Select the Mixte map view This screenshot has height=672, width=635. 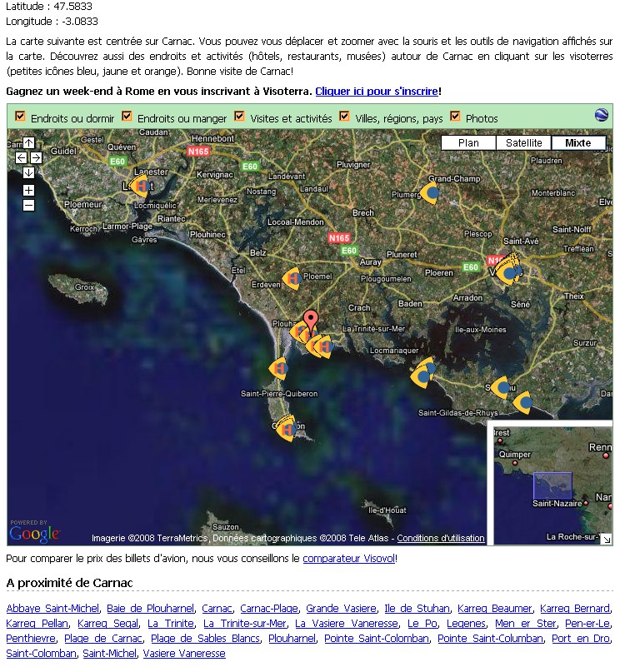(x=578, y=142)
